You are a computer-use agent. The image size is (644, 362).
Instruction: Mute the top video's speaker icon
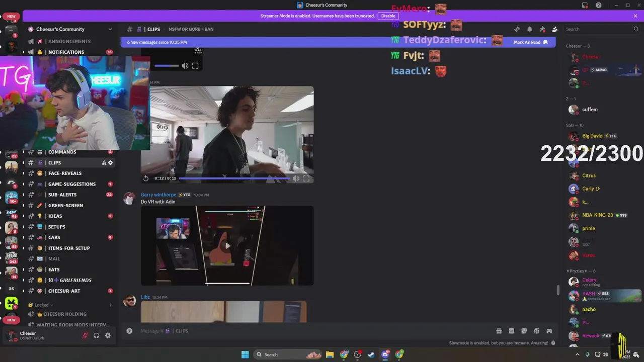click(x=185, y=66)
